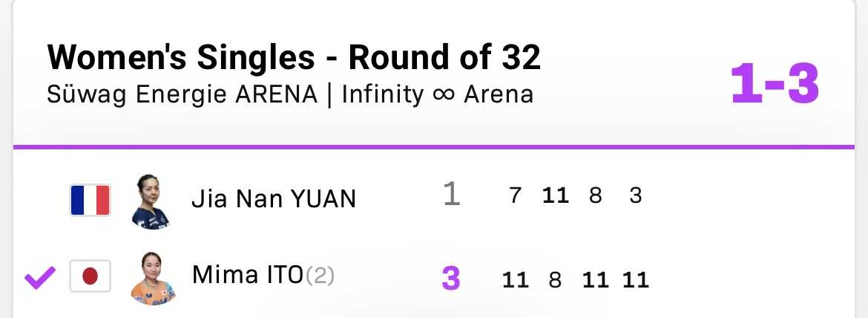Open Jia Nan YUAN's player photo
The image size is (868, 318).
(x=152, y=201)
